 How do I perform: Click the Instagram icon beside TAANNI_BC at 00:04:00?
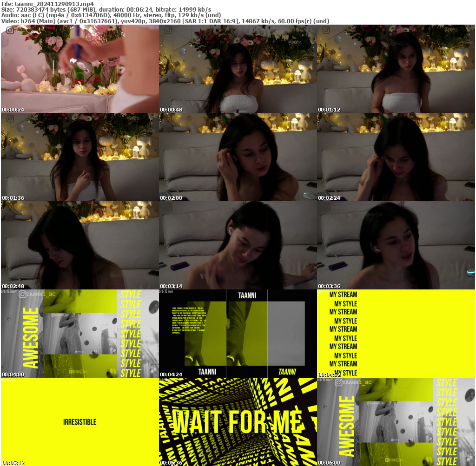[22, 294]
